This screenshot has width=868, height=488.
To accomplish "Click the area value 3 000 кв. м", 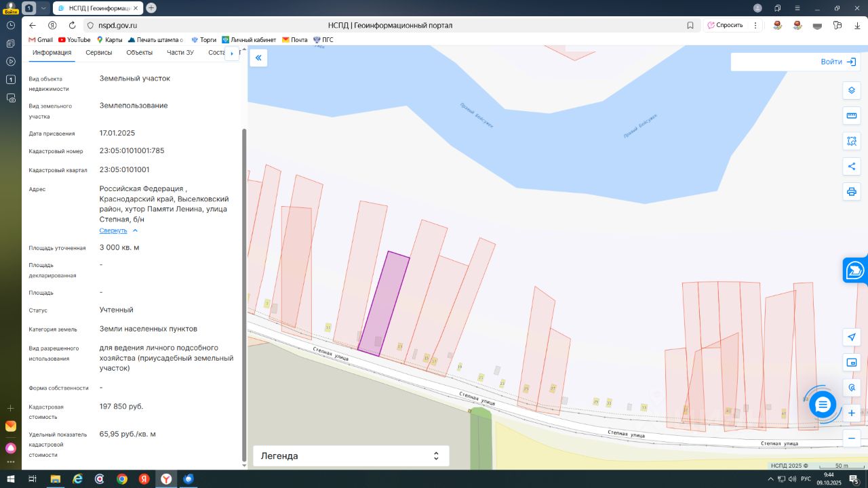I will tap(119, 248).
